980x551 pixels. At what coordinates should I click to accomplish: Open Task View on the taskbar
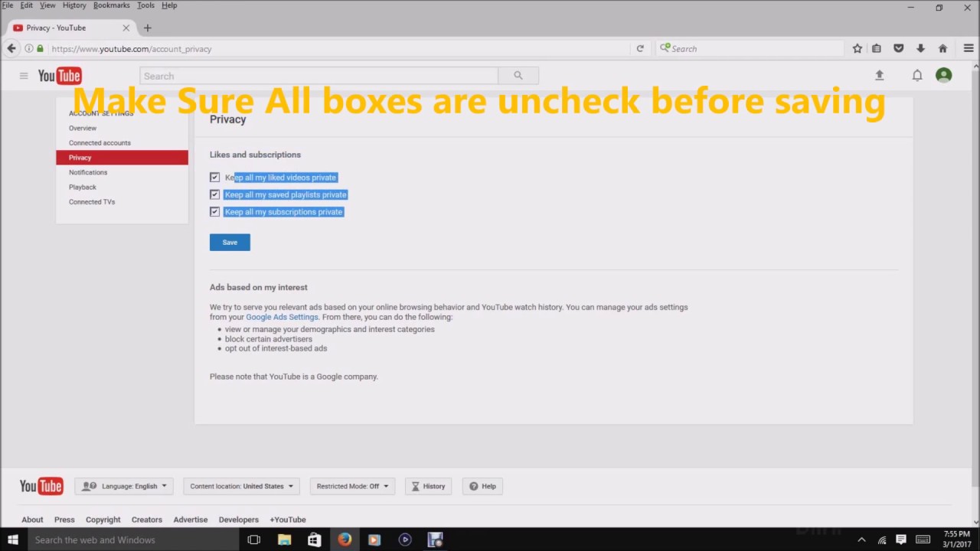pyautogui.click(x=254, y=540)
